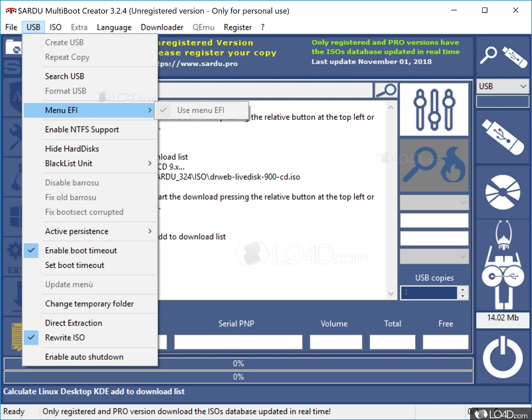Click the Volume field
This screenshot has width=532, height=420.
[x=336, y=342]
